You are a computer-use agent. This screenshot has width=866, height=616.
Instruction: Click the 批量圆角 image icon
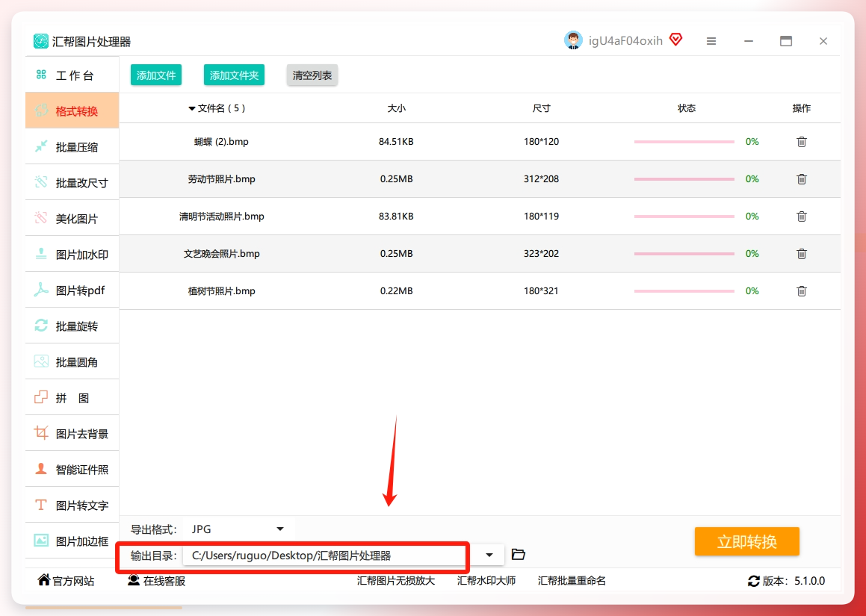click(41, 361)
